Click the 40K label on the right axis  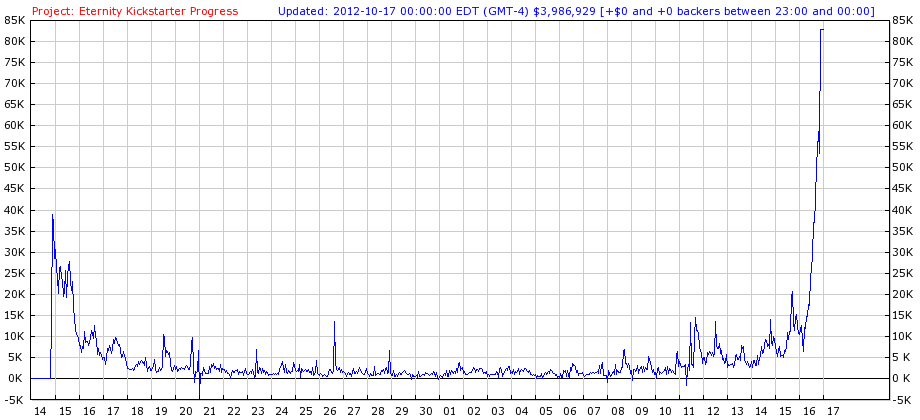pyautogui.click(x=900, y=210)
